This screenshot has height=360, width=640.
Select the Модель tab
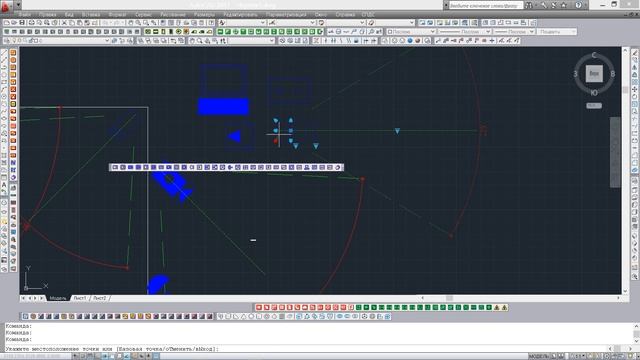tap(58, 298)
